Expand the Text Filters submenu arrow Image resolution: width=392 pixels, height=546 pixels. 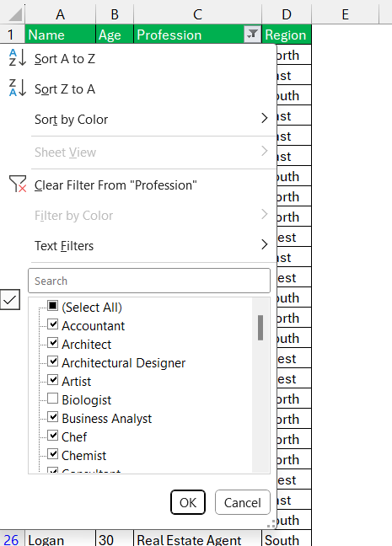(265, 244)
